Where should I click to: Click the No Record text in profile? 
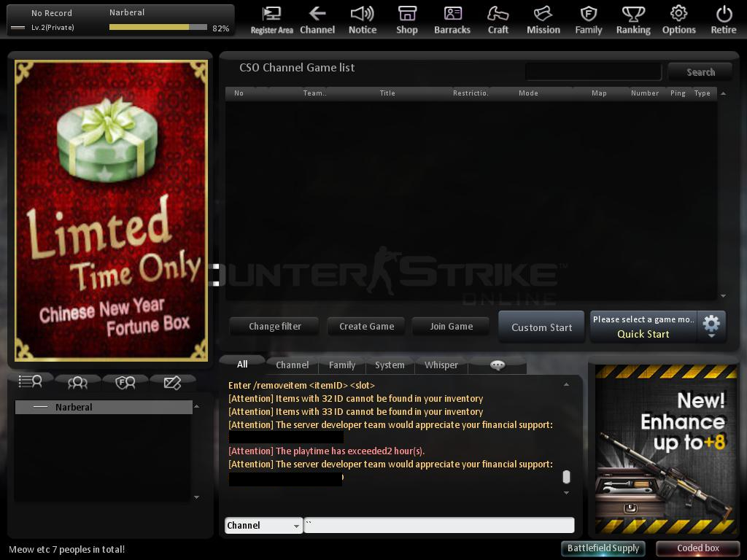click(x=52, y=13)
